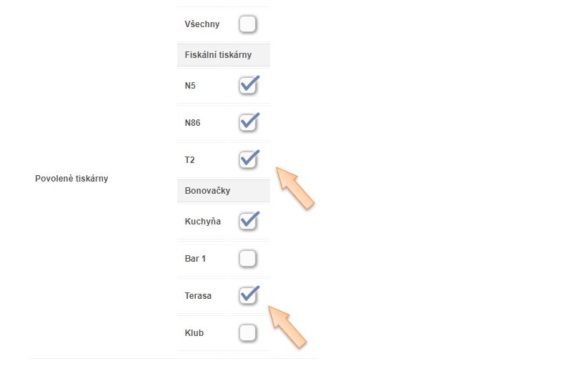Enable the Bar 1 checkbox
The height and width of the screenshot is (371, 588).
click(247, 259)
